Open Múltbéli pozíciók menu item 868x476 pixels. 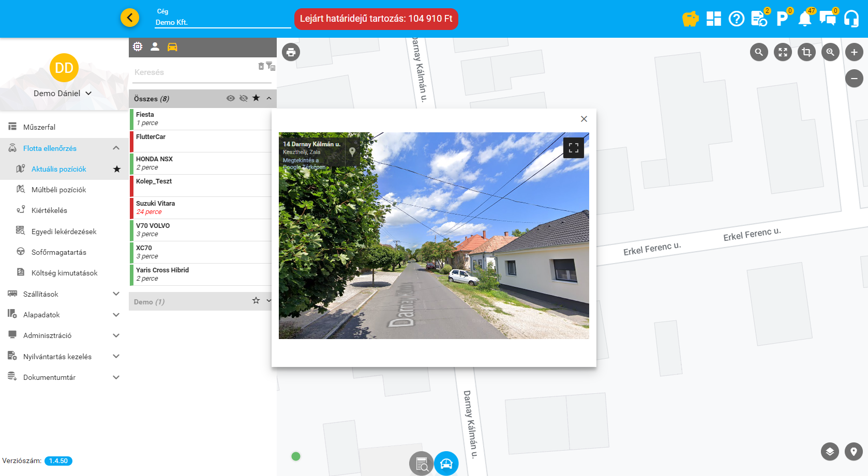(x=58, y=190)
